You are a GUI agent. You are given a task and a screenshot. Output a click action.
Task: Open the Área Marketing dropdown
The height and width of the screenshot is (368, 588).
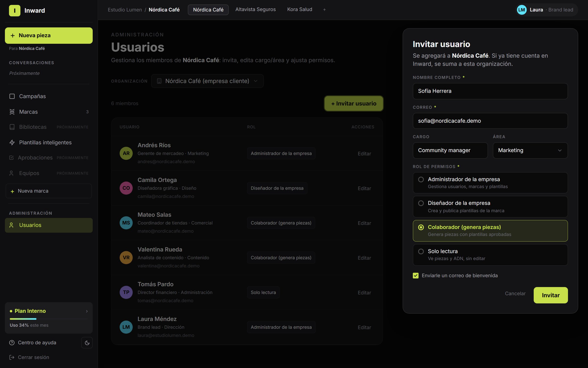[x=530, y=150]
